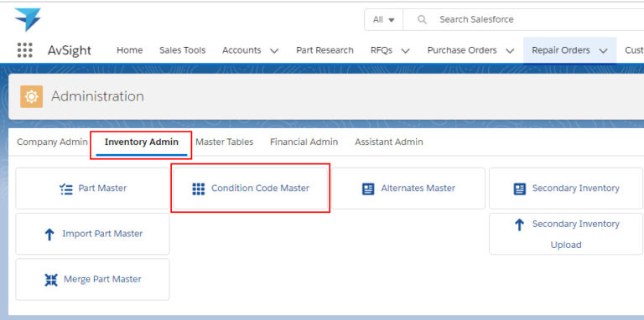
Task: Expand the Accounts menu chevron
Action: point(274,51)
